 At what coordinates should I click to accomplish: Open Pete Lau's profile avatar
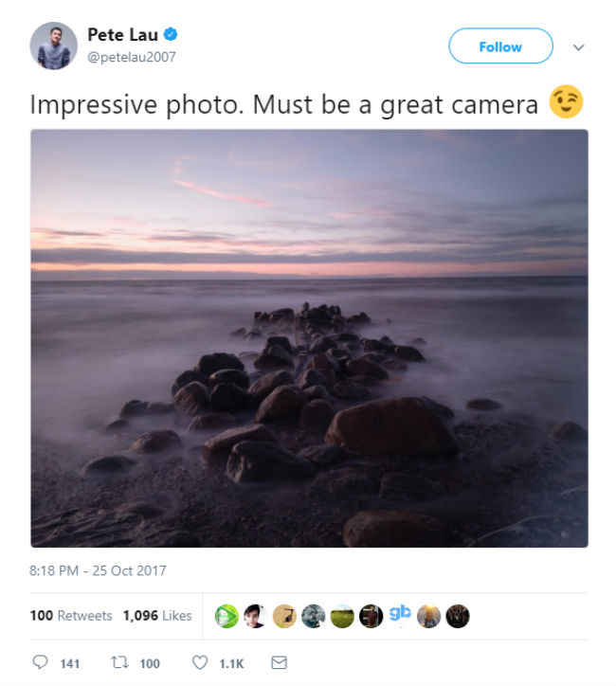tap(53, 45)
